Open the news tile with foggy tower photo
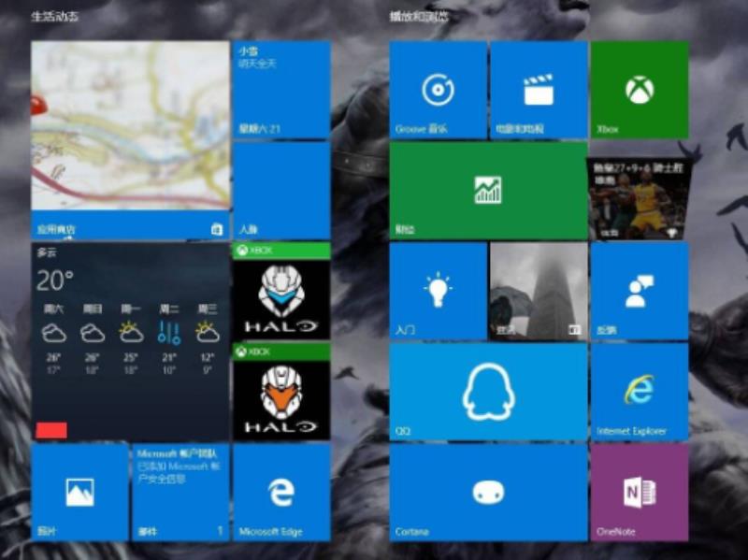The width and height of the screenshot is (748, 560). (539, 291)
